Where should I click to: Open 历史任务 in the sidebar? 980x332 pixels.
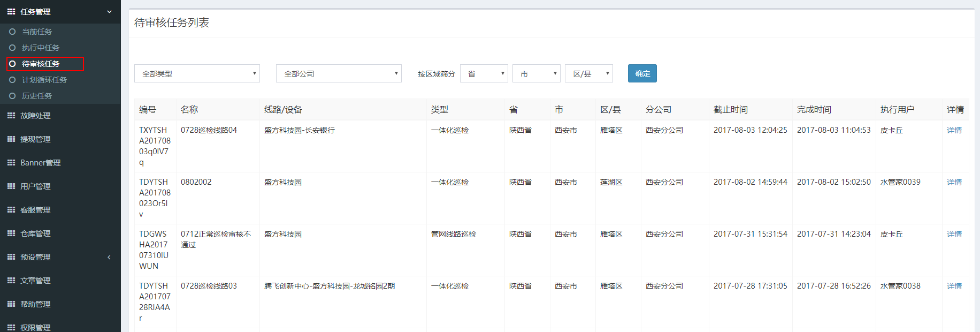[x=37, y=96]
